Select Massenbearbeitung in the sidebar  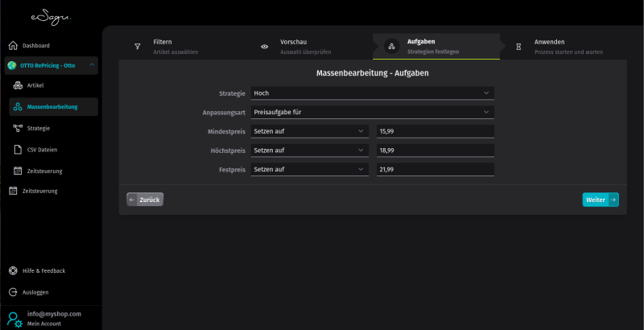[x=52, y=106]
